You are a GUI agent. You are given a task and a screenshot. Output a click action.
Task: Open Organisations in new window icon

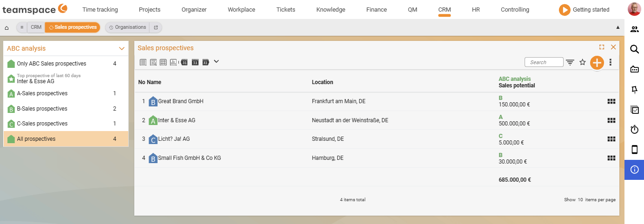156,27
